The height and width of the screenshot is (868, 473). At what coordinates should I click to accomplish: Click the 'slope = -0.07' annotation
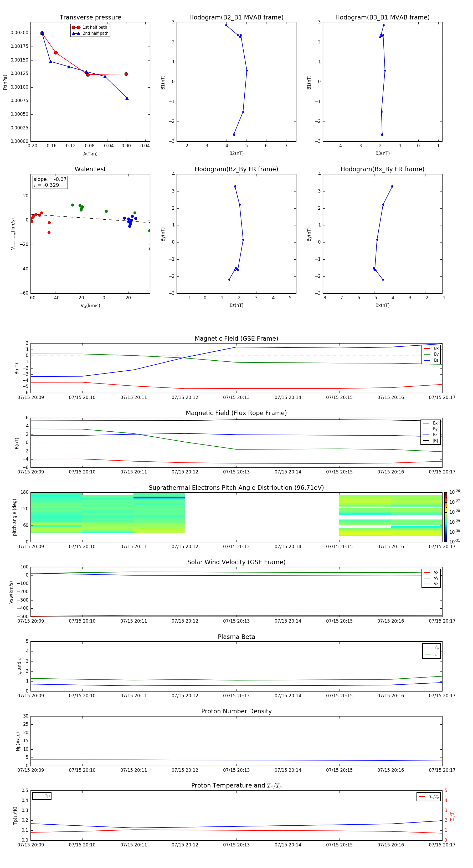(50, 179)
